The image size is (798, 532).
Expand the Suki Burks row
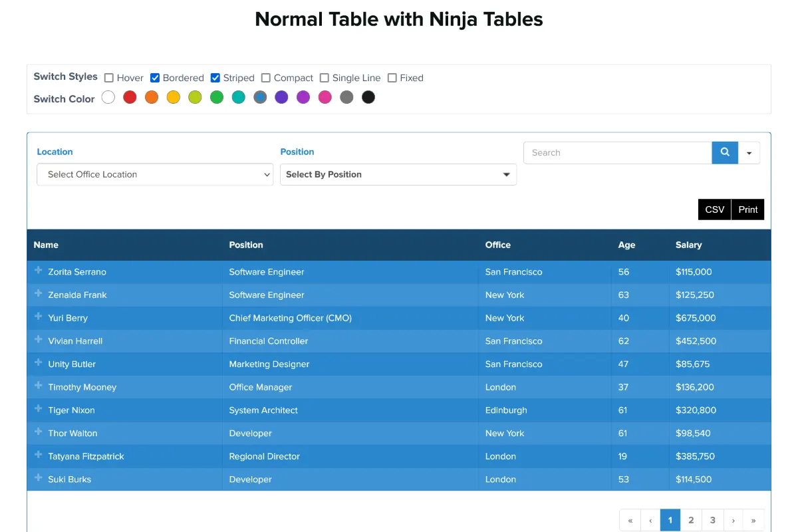[x=38, y=478]
